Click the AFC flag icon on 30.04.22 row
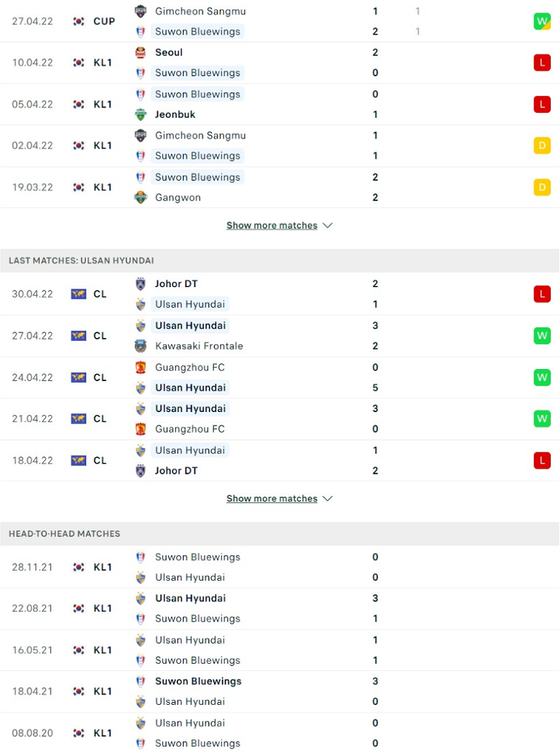This screenshot has height=750, width=560. click(78, 294)
